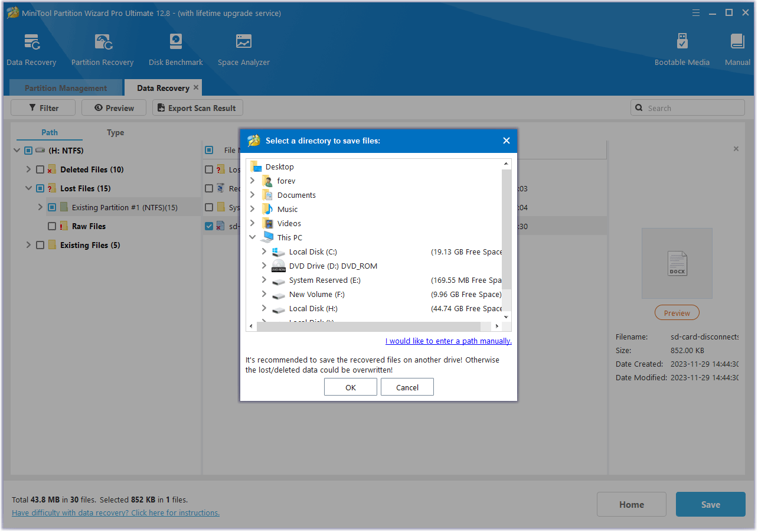This screenshot has height=532, width=758.
Task: Check the Raw Files checkbox
Action: [52, 226]
